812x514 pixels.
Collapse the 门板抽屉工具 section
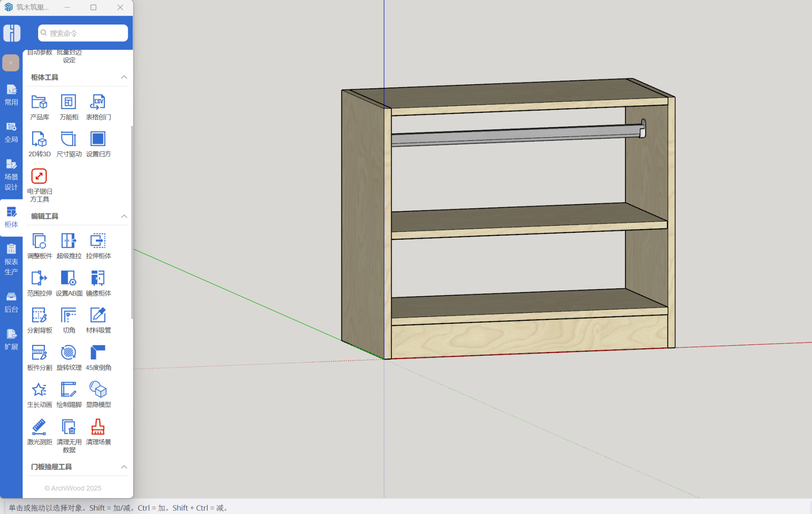[124, 467]
